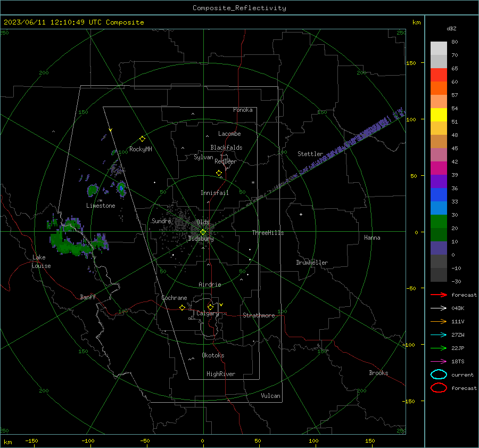The width and height of the screenshot is (479, 448).
Task: Pick the yellow 54 dBZ swatch
Action: click(439, 115)
